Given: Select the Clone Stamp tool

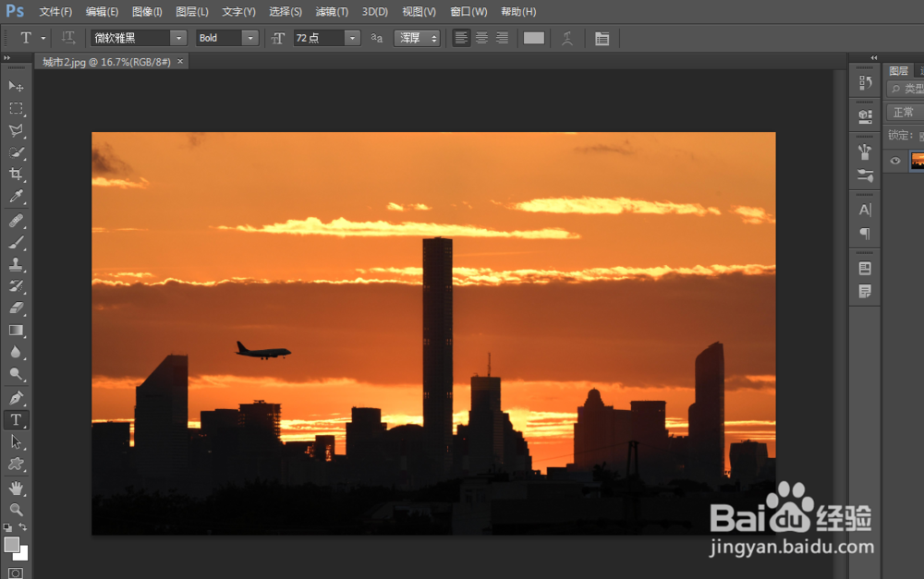Looking at the screenshot, I should coord(16,264).
